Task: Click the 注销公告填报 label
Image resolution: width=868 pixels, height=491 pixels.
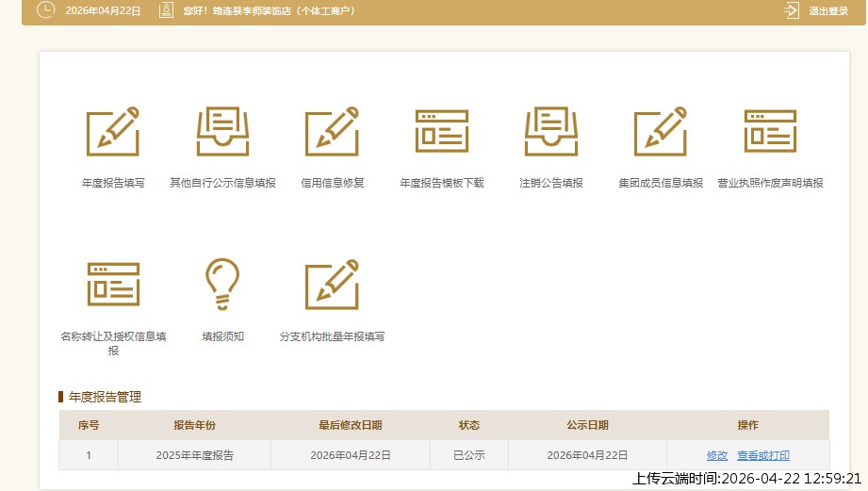Action: coord(551,183)
